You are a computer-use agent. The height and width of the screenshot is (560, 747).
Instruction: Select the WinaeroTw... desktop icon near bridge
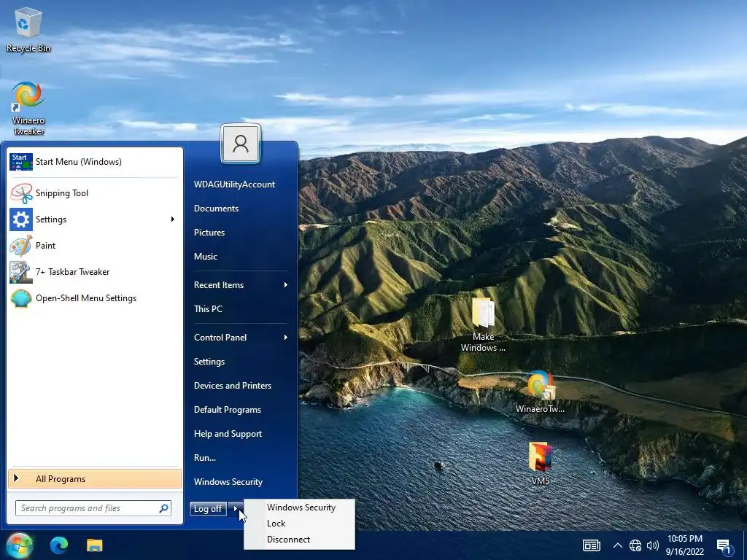point(540,392)
